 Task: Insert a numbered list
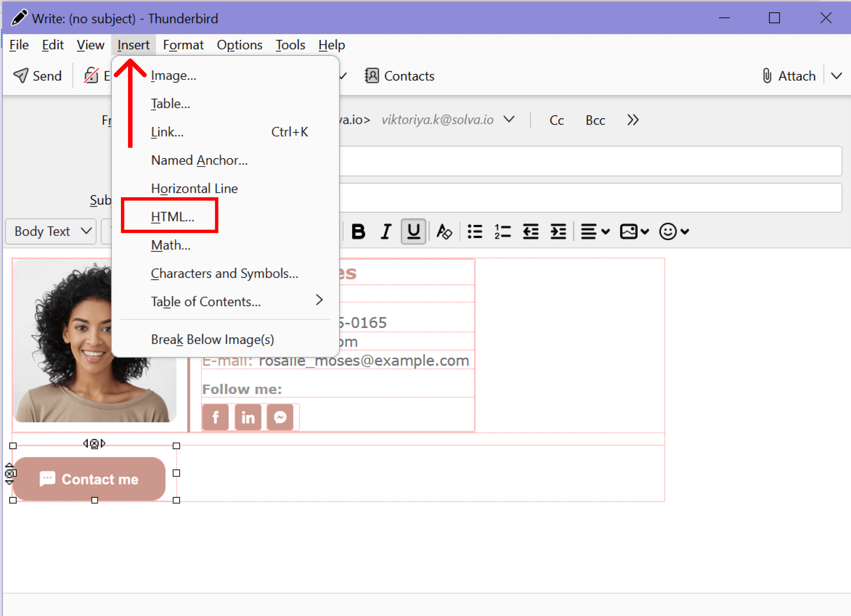[502, 231]
